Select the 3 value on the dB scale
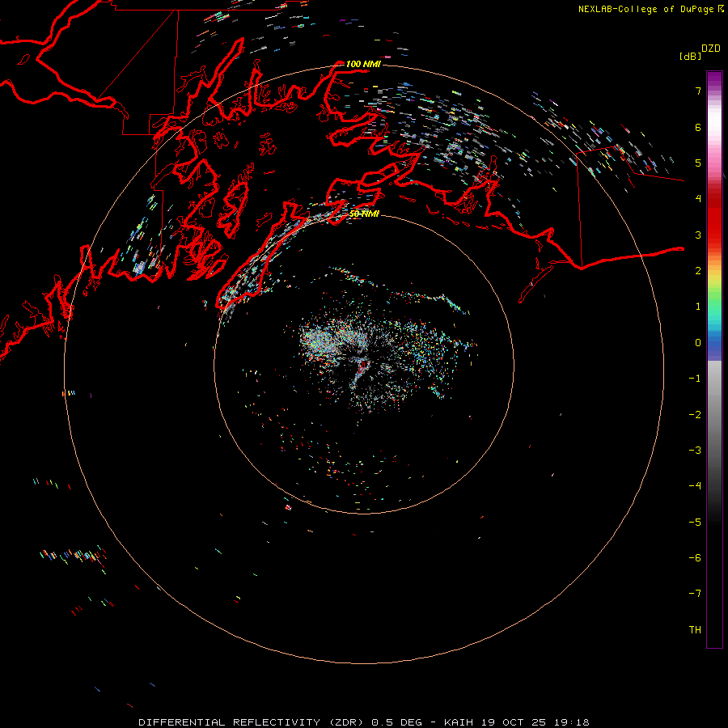The image size is (728, 728). coord(698,235)
